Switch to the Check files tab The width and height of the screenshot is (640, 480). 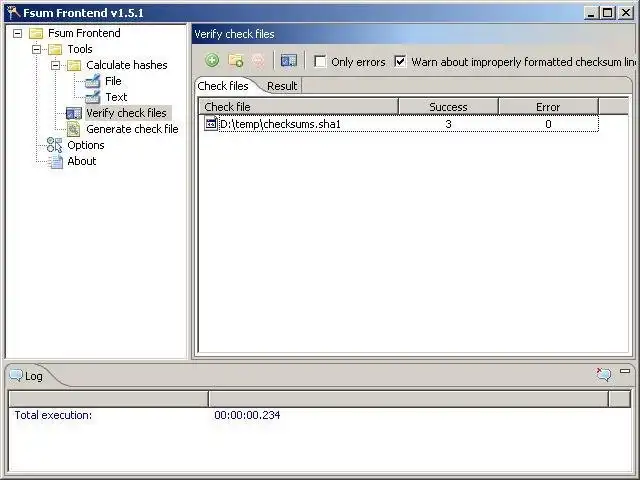[x=223, y=86]
